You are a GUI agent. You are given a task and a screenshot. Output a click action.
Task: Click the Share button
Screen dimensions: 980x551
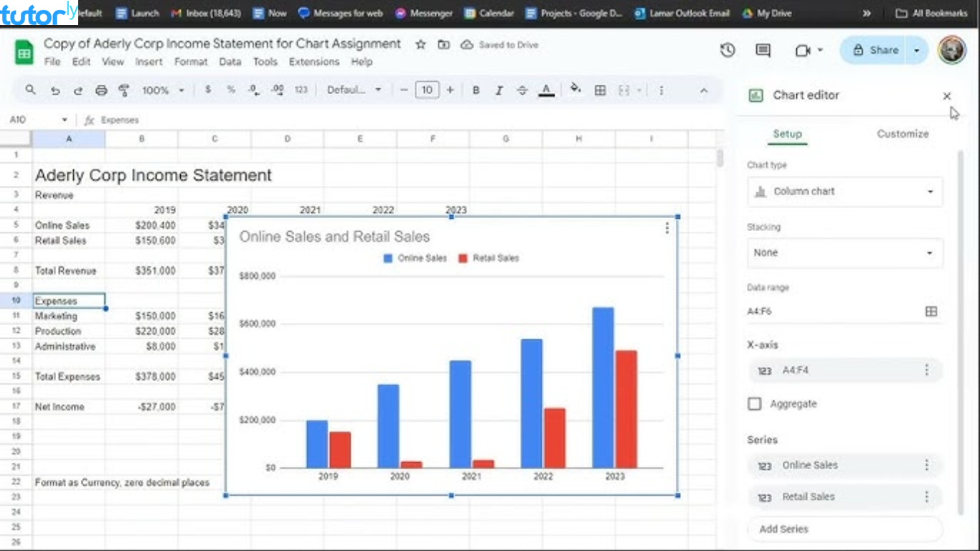[x=877, y=50]
